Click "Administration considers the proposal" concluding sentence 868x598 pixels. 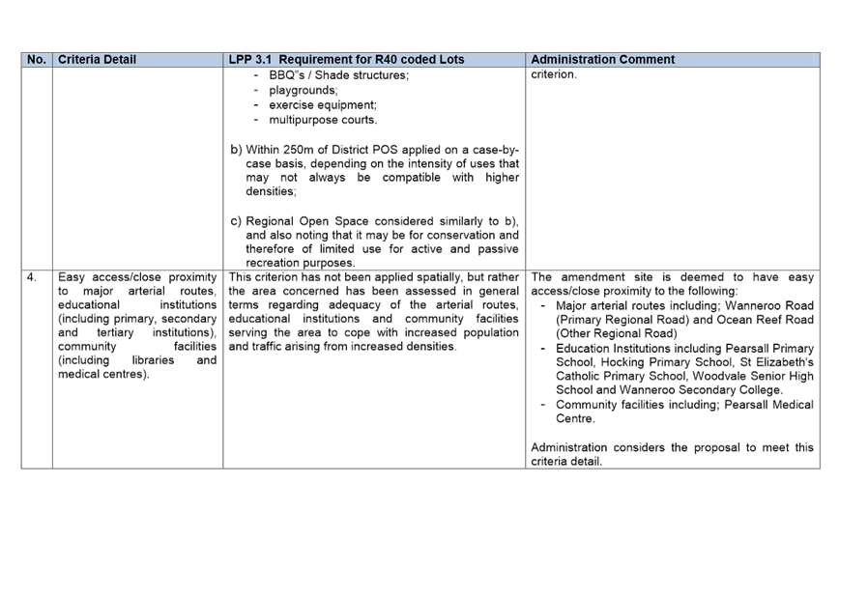pos(672,454)
